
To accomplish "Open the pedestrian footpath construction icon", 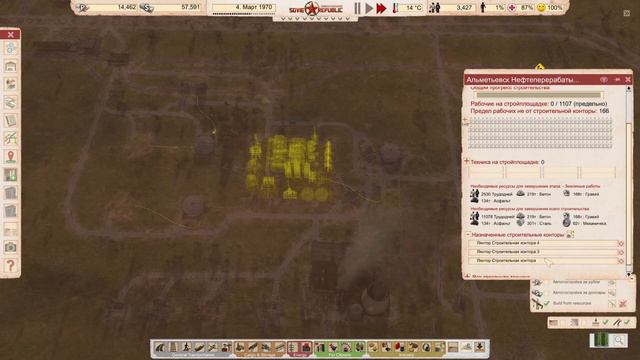I will click(187, 347).
